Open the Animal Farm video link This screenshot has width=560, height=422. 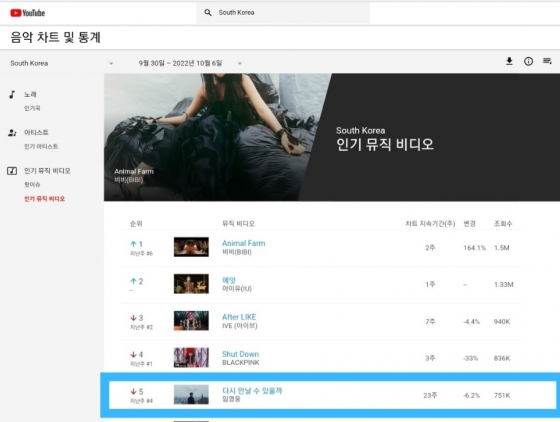[244, 243]
